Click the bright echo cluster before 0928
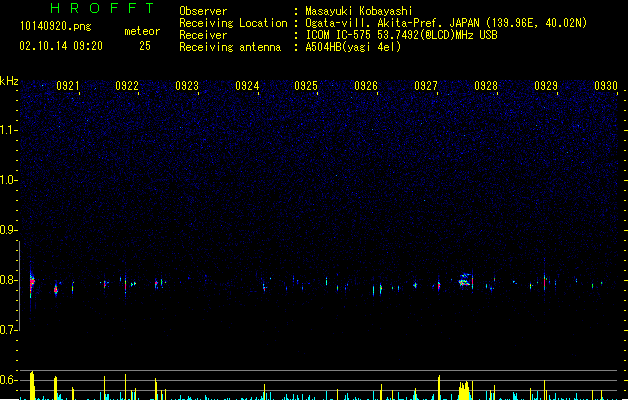Screen dimensions: 629x400 click(466, 280)
